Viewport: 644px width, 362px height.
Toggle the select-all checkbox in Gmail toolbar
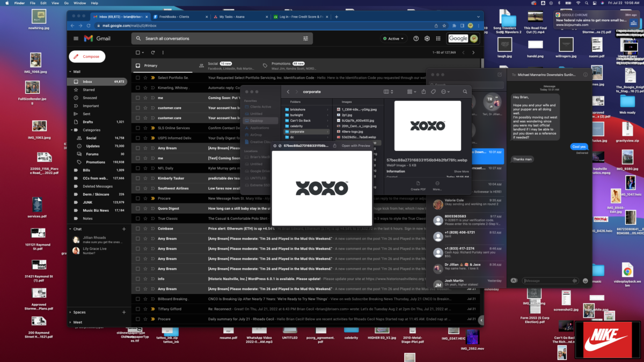click(x=138, y=53)
